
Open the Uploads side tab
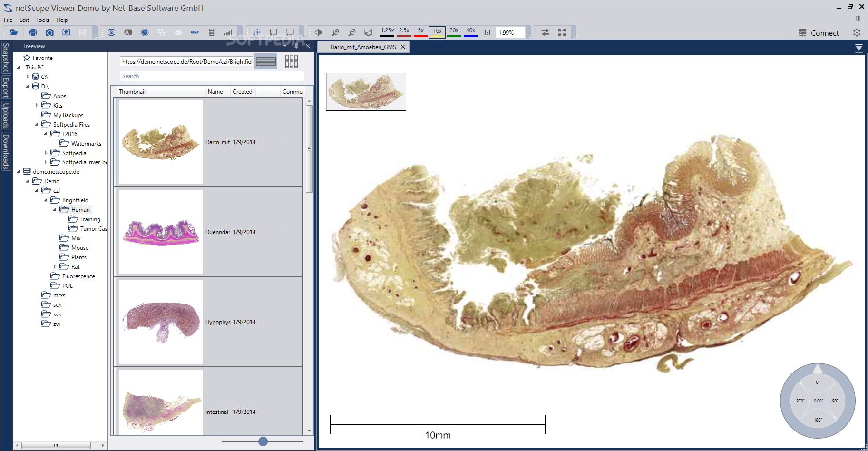click(6, 115)
